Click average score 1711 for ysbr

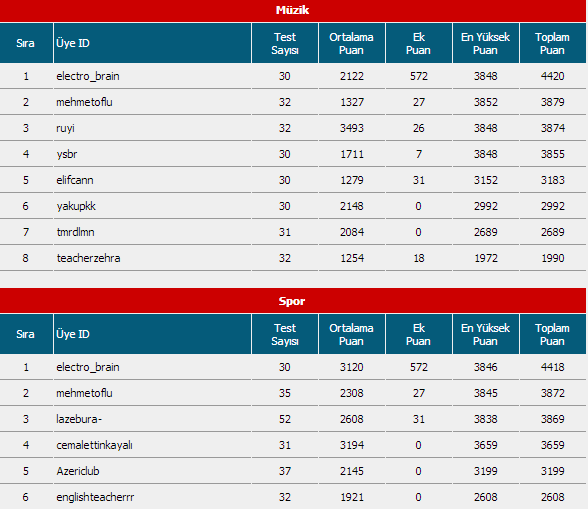click(352, 154)
